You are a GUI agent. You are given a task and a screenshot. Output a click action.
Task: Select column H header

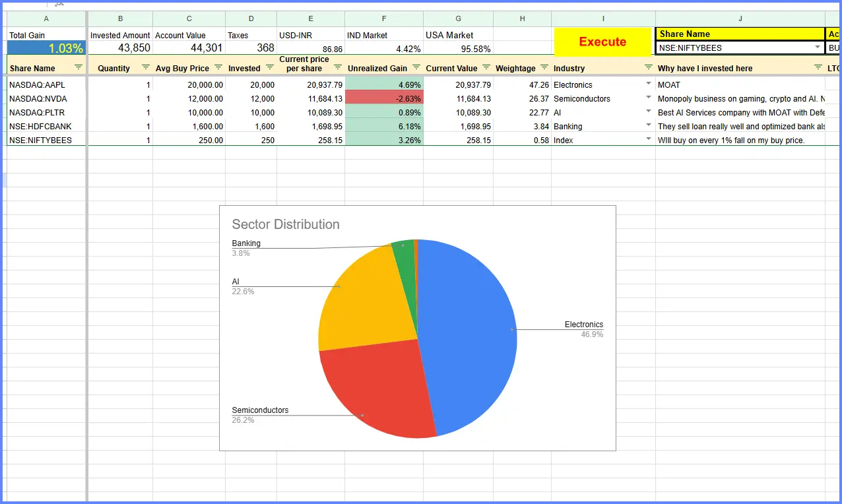pos(522,18)
